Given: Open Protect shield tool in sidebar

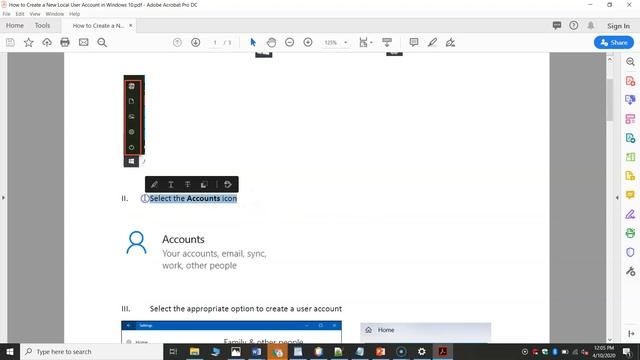Looking at the screenshot, I should (x=630, y=252).
